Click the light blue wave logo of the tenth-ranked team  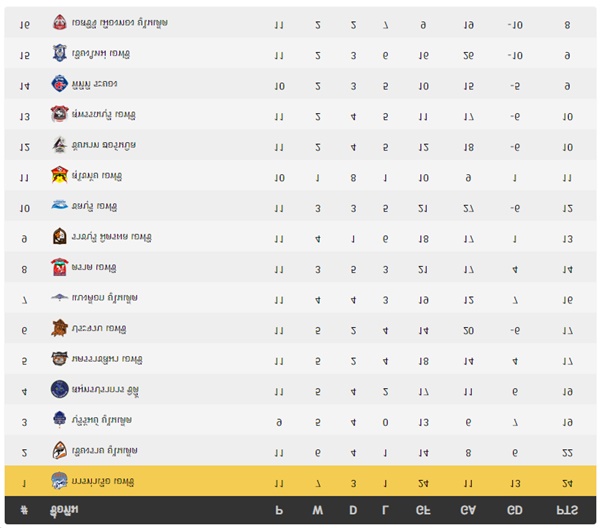tap(59, 205)
